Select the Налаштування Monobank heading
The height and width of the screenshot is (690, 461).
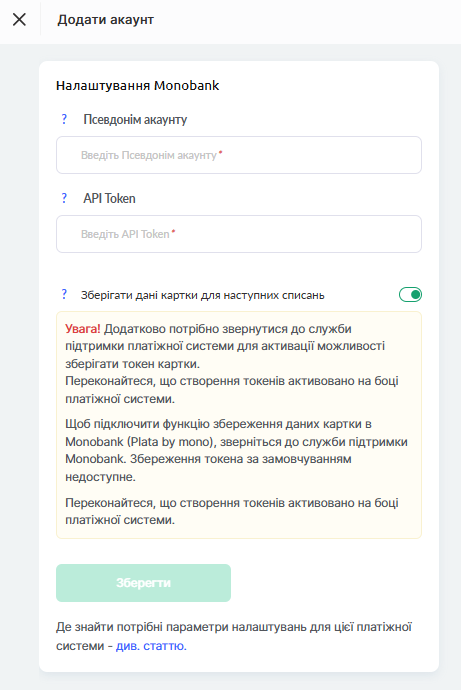pos(138,85)
